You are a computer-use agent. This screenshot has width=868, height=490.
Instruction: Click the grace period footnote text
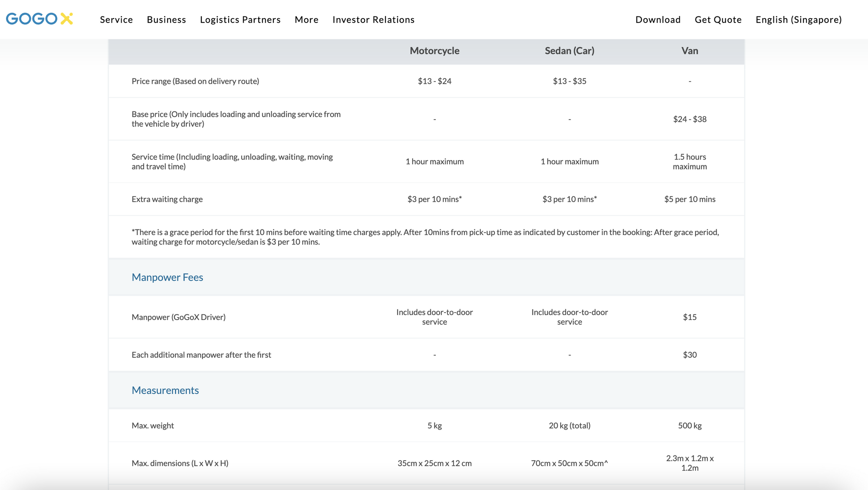425,237
